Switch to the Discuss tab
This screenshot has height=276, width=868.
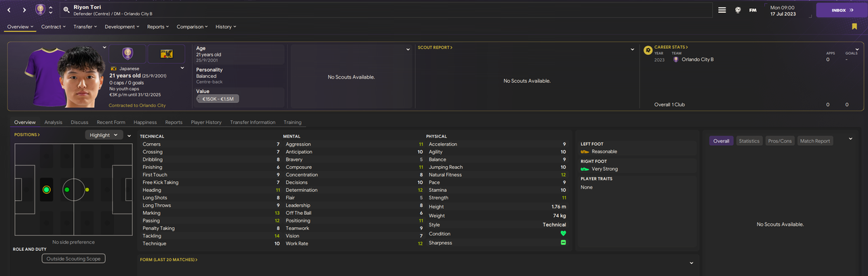(79, 122)
